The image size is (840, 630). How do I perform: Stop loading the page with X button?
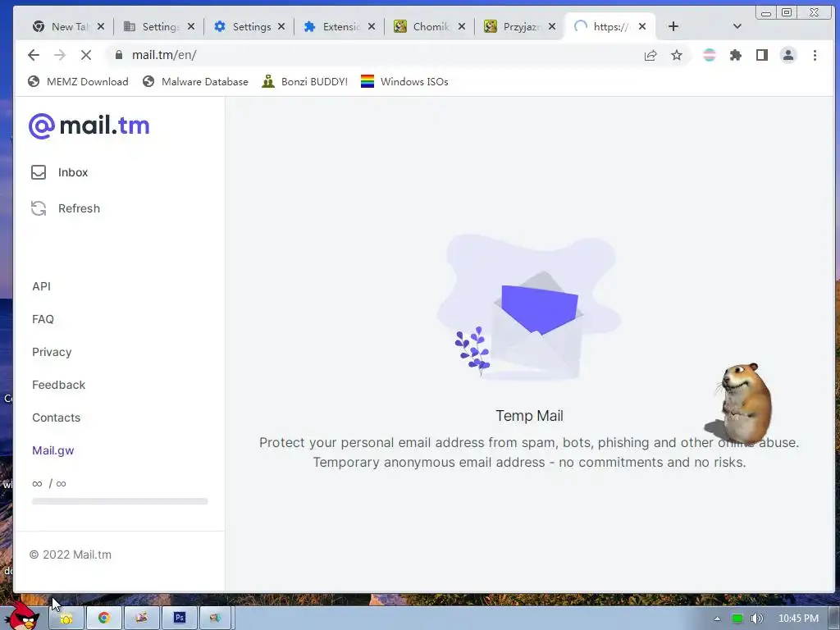tap(85, 55)
